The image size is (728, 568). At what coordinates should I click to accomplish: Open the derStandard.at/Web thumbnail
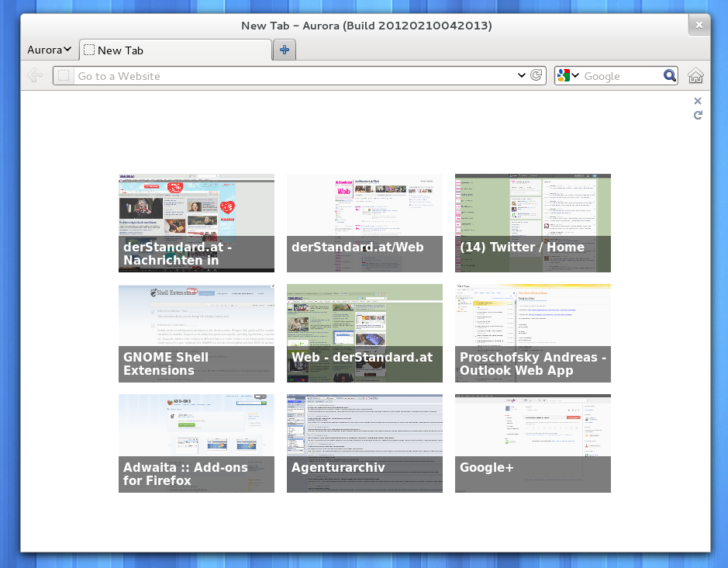364,223
